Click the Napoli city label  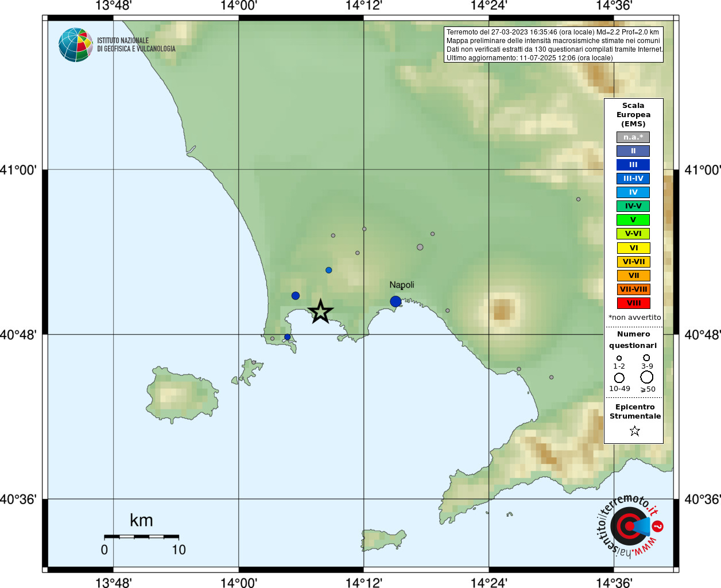[402, 285]
